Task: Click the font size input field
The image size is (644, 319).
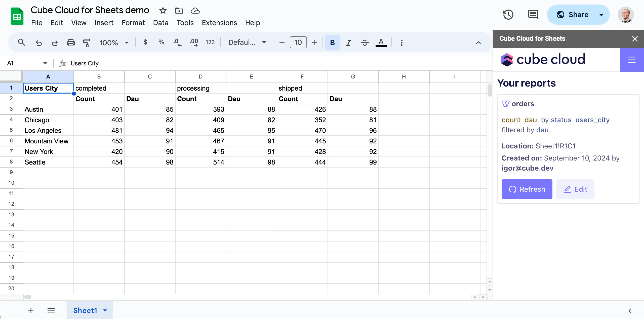Action: pos(298,43)
